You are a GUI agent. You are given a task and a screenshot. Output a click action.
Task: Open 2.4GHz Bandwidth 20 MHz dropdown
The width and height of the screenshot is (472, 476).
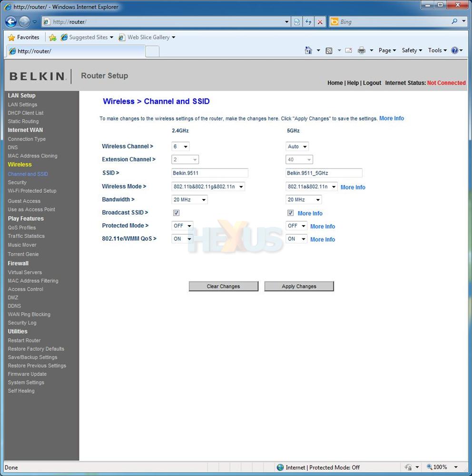click(x=189, y=199)
